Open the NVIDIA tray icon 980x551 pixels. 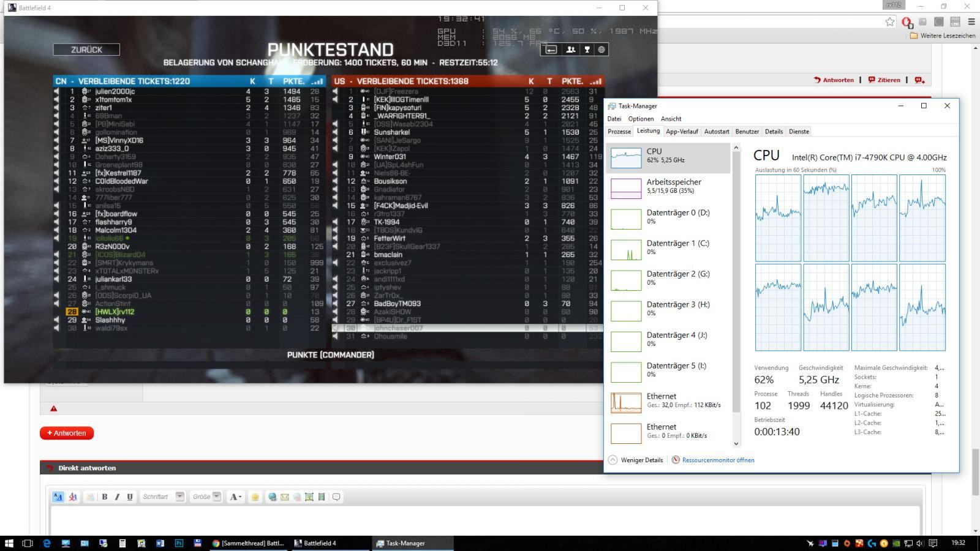tap(896, 543)
